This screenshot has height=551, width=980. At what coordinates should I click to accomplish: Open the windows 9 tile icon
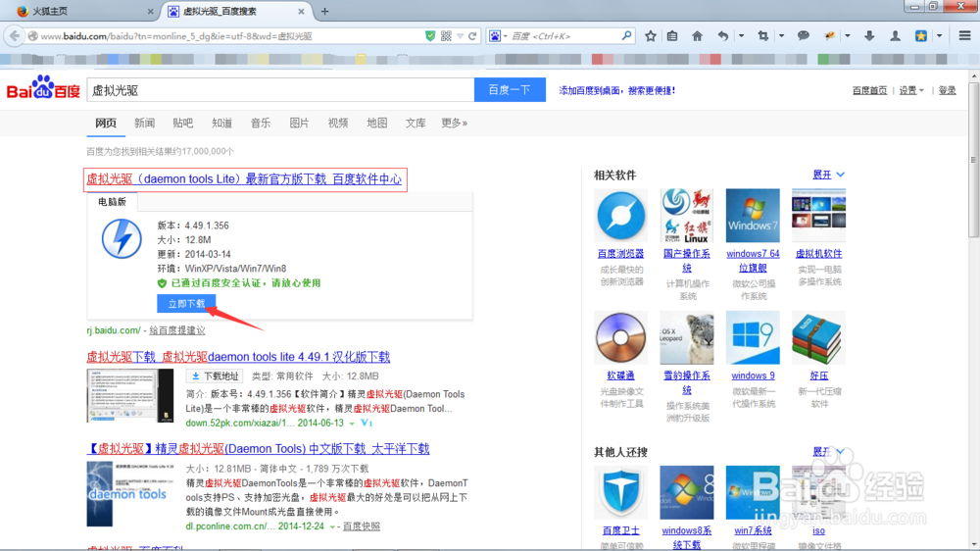753,337
